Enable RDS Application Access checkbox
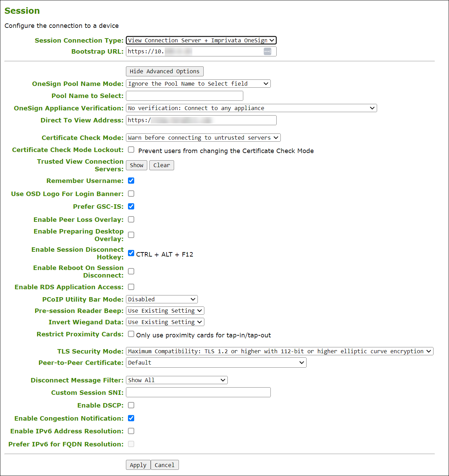 (131, 287)
